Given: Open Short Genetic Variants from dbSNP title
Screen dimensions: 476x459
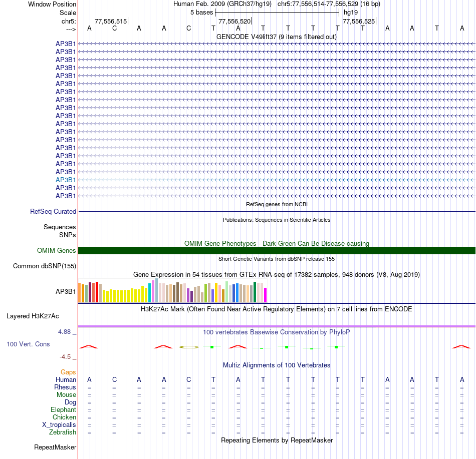Looking at the screenshot, I should (277, 259).
